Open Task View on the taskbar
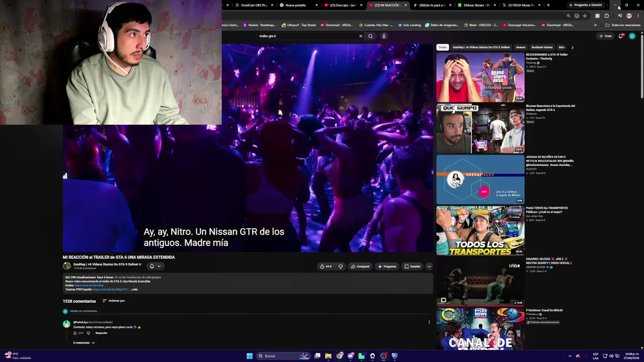Screen dimensions: 644x362 [317, 356]
